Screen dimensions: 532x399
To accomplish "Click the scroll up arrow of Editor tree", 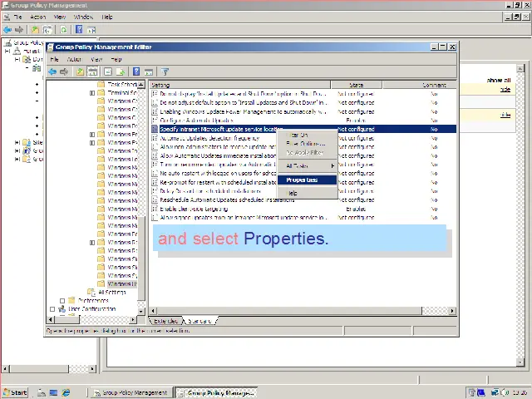I will point(141,84).
